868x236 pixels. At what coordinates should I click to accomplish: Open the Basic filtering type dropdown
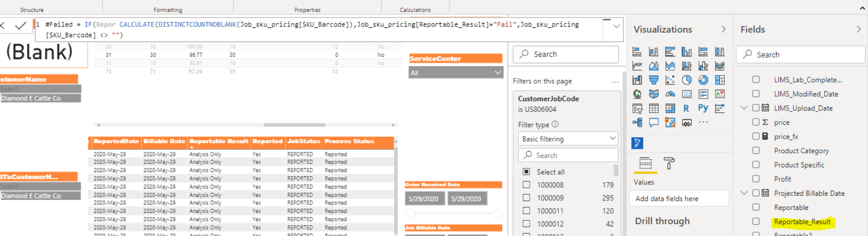[x=568, y=139]
